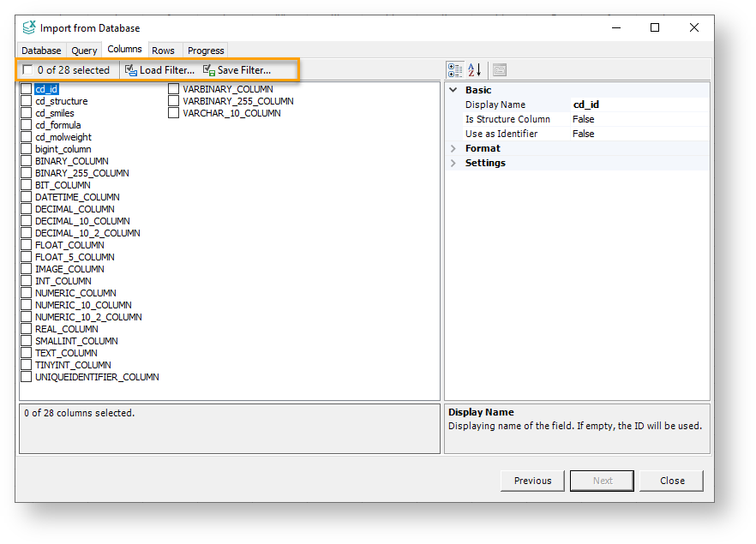756x544 pixels.
Task: Click the categorized view icon above properties
Action: pyautogui.click(x=455, y=69)
